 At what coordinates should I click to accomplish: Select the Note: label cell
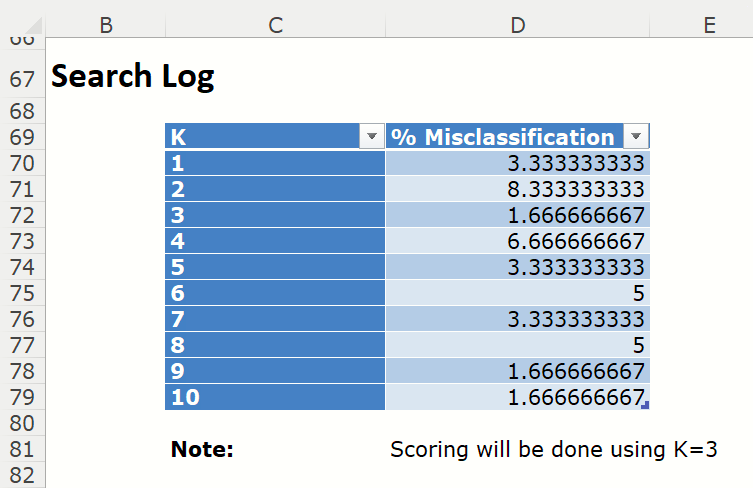(202, 450)
